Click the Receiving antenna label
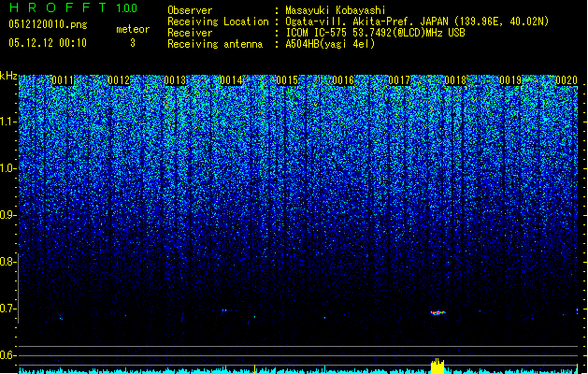 click(215, 44)
